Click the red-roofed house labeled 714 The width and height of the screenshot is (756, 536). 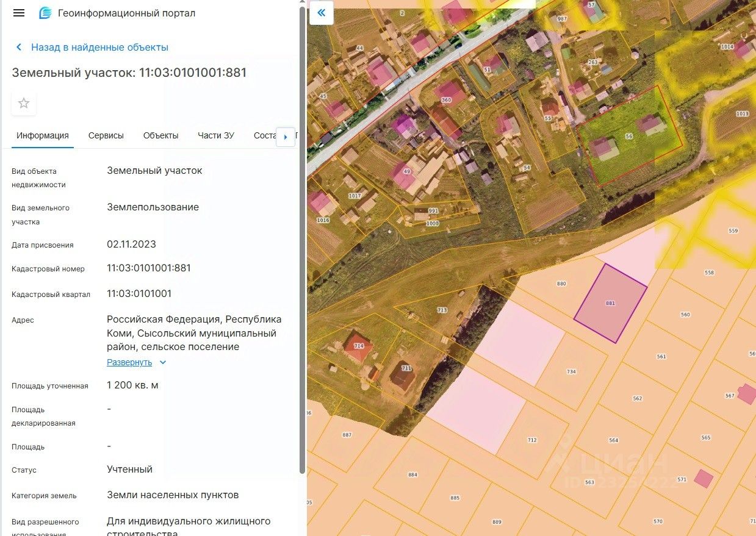click(x=358, y=346)
